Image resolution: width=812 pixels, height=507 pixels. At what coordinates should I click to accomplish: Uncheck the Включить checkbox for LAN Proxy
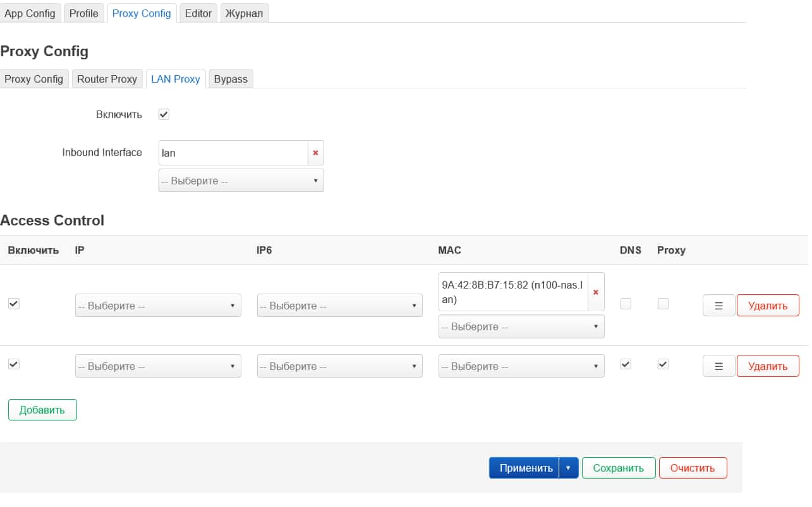[163, 114]
